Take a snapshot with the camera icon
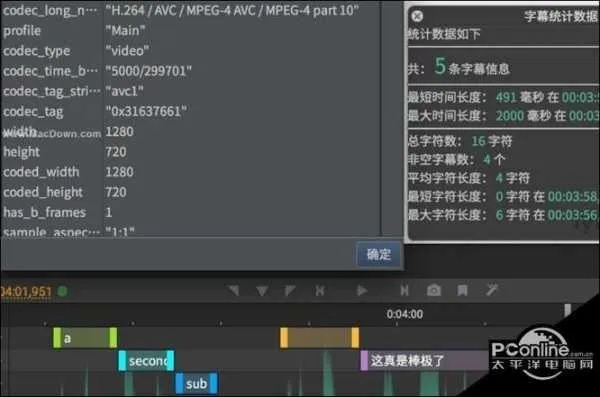The height and width of the screenshot is (397, 600). click(434, 290)
